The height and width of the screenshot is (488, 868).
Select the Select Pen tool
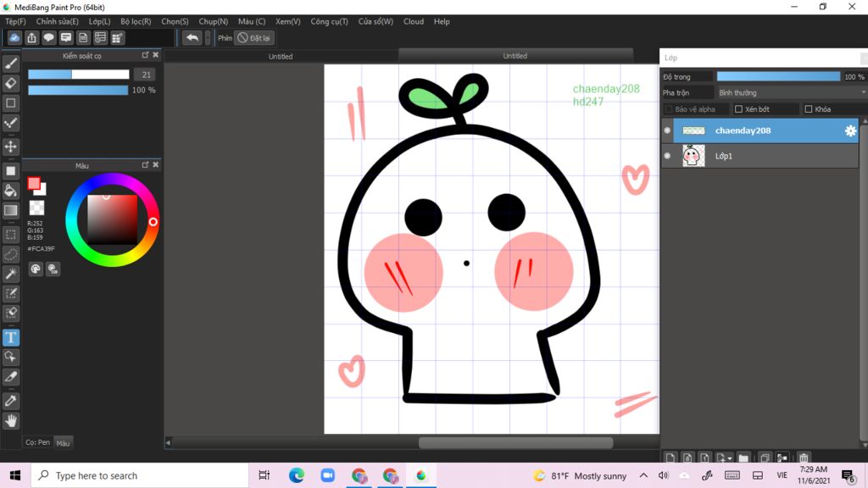10,293
